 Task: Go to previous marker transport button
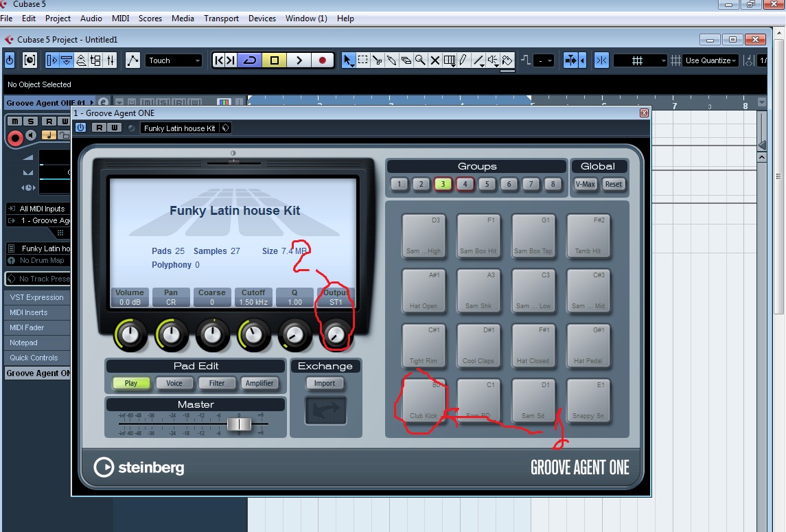pyautogui.click(x=218, y=60)
